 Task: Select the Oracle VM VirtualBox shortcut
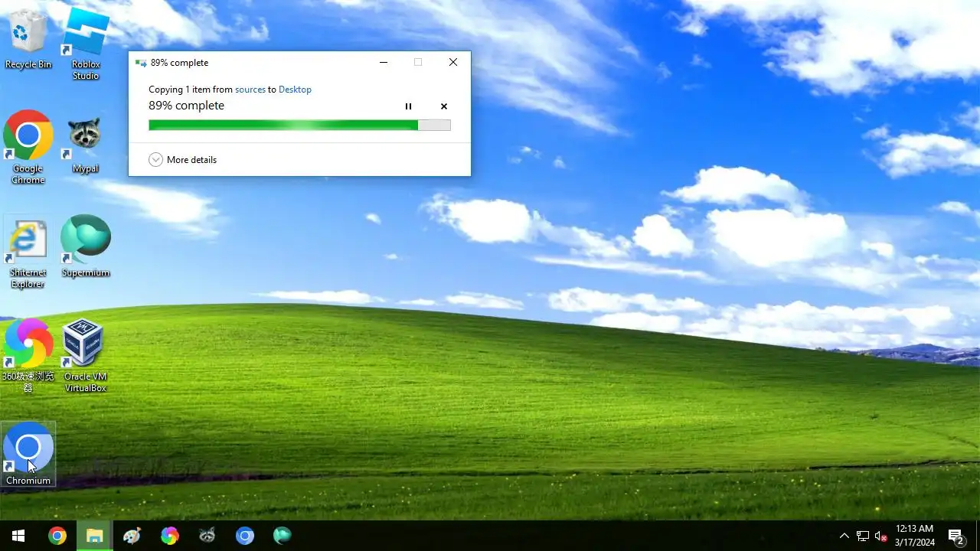[86, 356]
